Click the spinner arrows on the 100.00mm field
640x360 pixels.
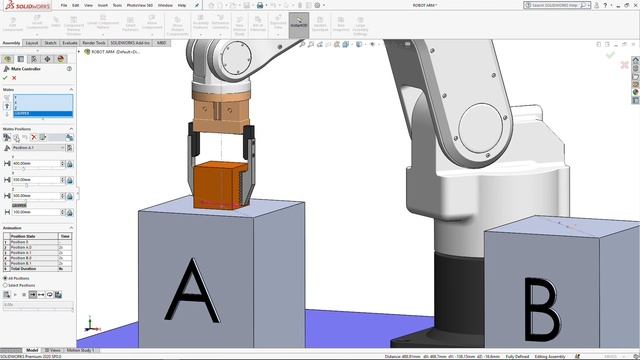62,212
